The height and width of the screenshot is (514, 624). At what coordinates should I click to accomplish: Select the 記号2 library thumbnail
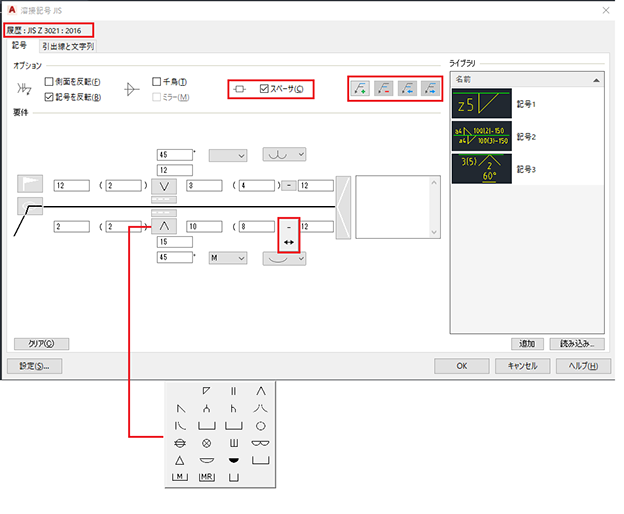pos(482,136)
